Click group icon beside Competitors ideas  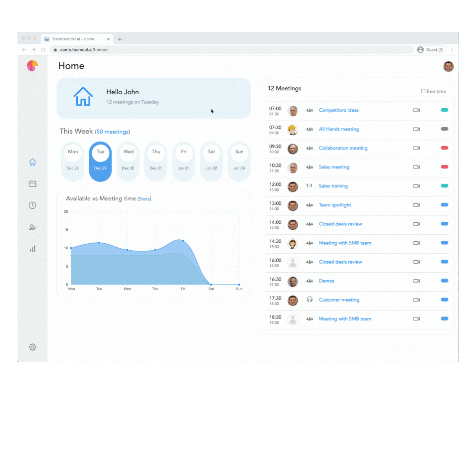[x=310, y=110]
